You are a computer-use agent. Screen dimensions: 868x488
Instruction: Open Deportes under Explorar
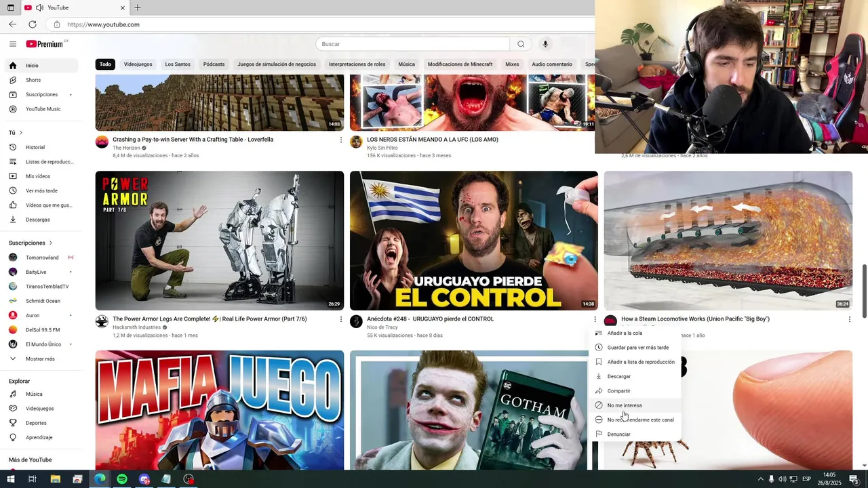coord(41,423)
